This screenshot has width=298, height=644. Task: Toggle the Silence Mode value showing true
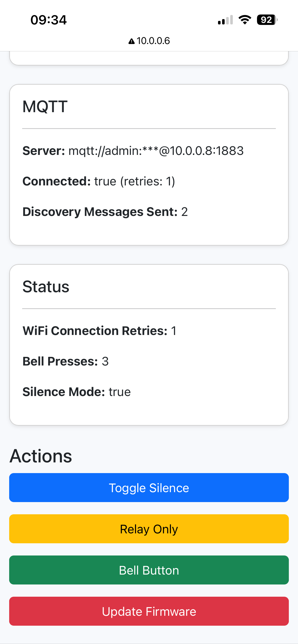pyautogui.click(x=120, y=392)
